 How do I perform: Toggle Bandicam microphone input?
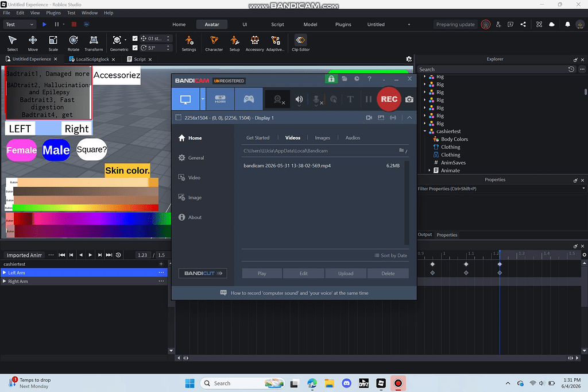pyautogui.click(x=316, y=99)
